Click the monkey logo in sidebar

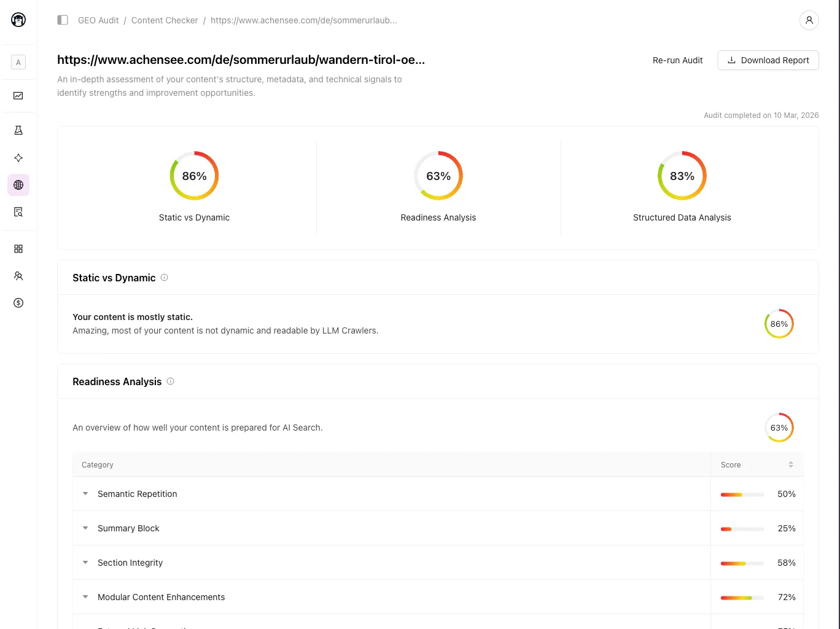tap(18, 20)
